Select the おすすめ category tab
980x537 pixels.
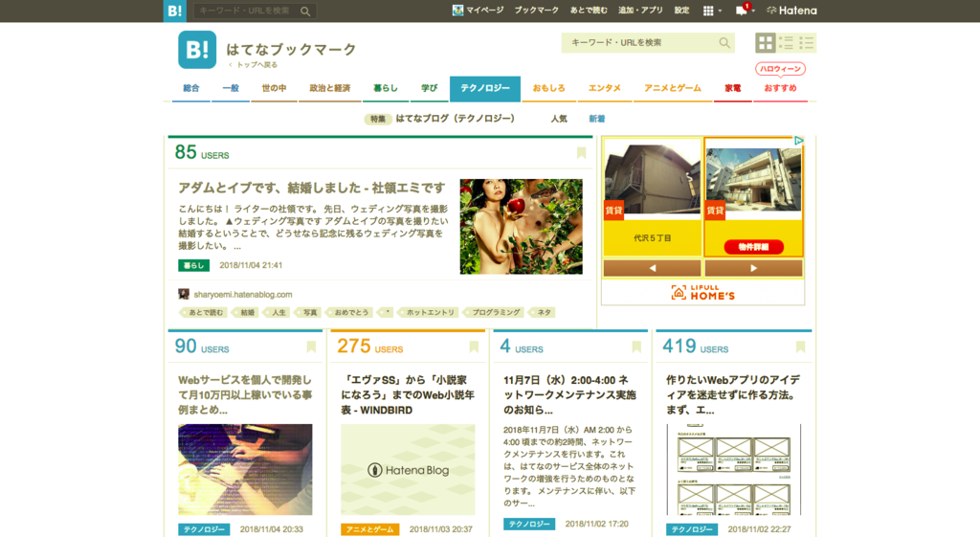781,88
